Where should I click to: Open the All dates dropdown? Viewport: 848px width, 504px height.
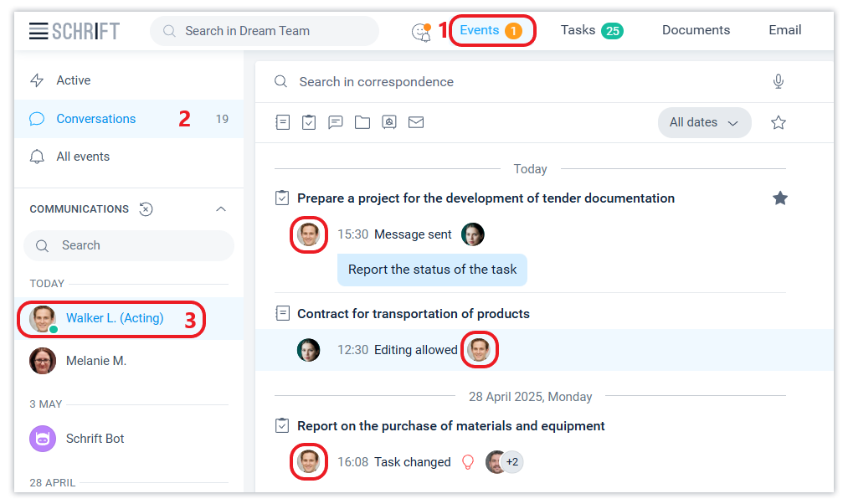pos(704,122)
